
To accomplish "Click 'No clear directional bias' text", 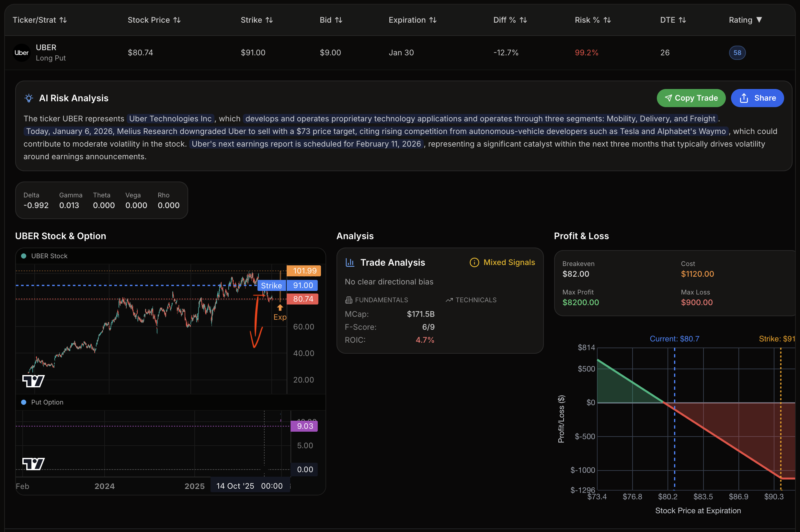I will click(389, 282).
